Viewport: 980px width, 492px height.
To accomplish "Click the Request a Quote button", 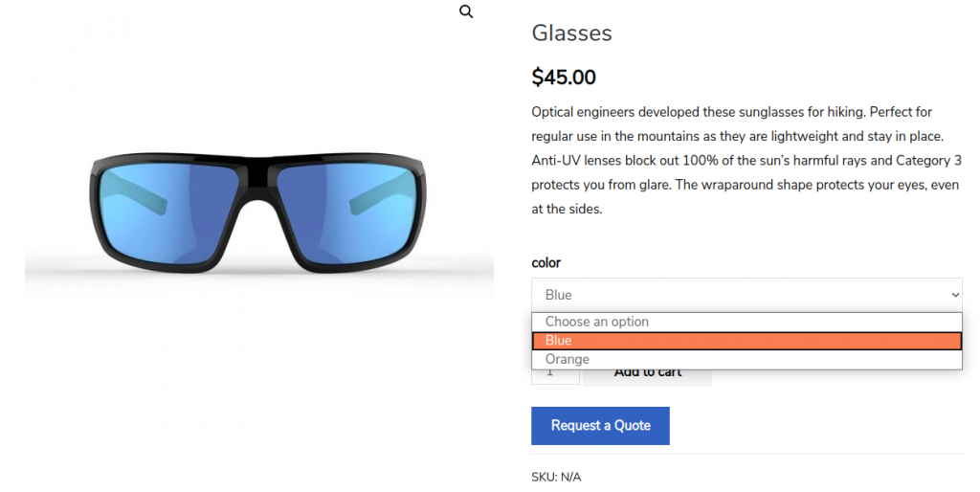I will (600, 425).
